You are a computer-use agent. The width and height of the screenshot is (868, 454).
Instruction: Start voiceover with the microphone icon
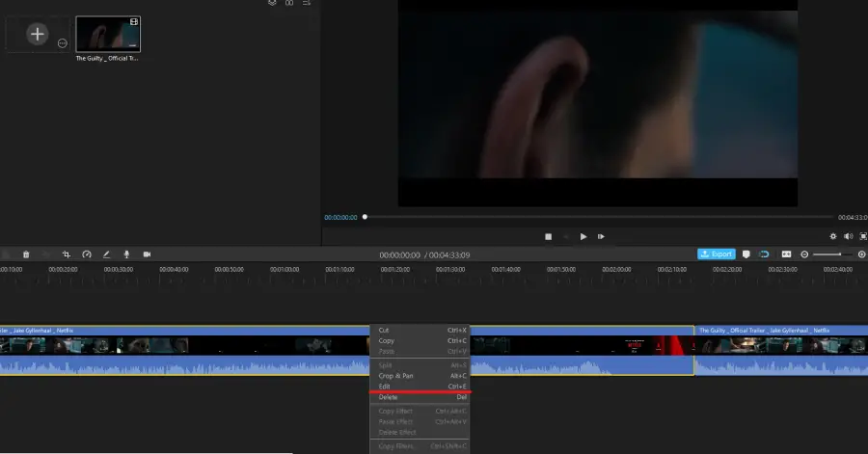(x=126, y=254)
